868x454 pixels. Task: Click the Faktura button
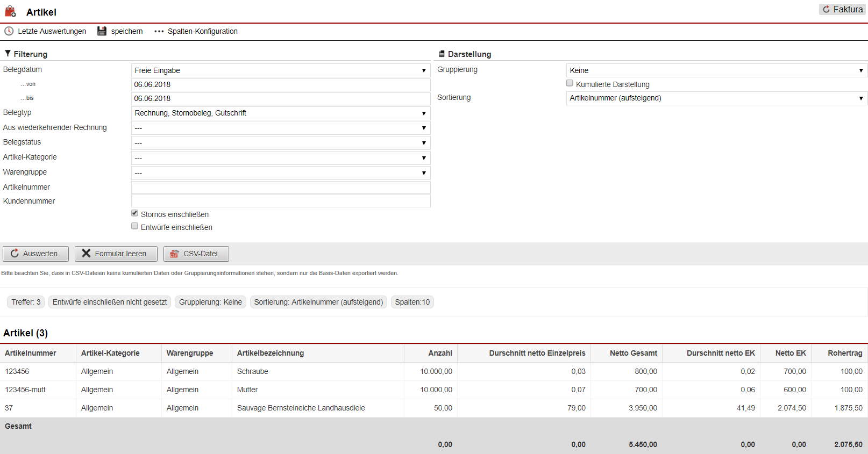click(843, 9)
